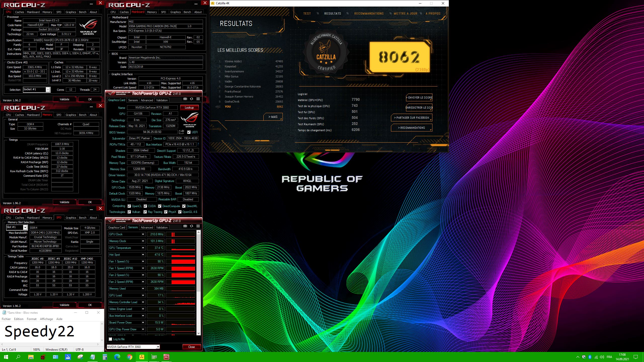Open the Socket #1 selection dropdown

[x=48, y=89]
